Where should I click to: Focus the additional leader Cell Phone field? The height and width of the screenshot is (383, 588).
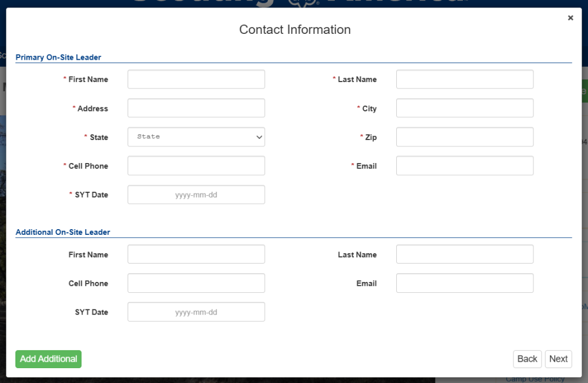click(x=196, y=283)
